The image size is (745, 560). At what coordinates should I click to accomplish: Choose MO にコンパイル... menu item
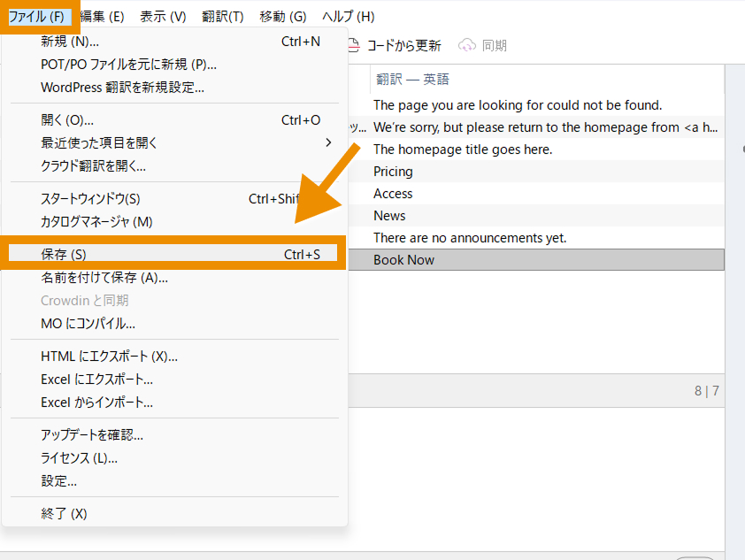click(x=88, y=324)
